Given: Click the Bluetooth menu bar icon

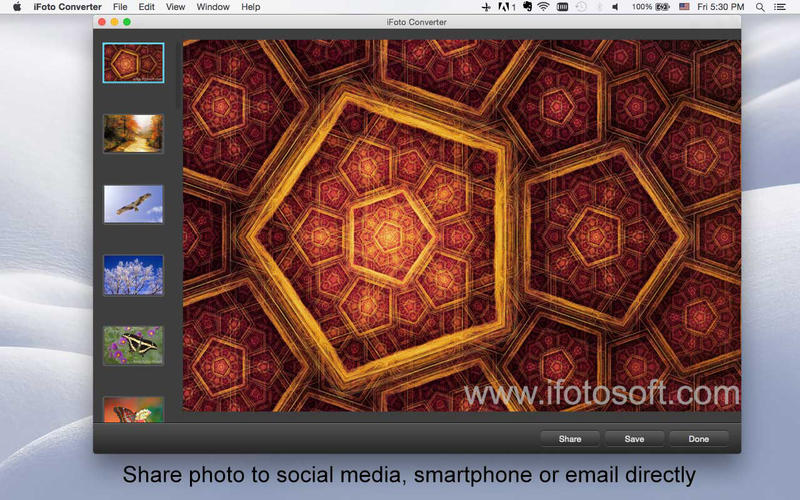Looking at the screenshot, I should point(599,7).
